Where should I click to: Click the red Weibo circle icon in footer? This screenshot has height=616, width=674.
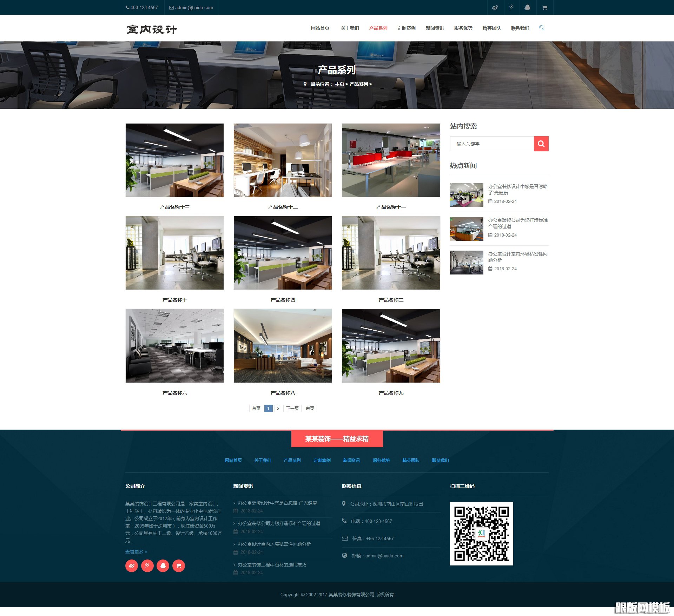tap(132, 565)
